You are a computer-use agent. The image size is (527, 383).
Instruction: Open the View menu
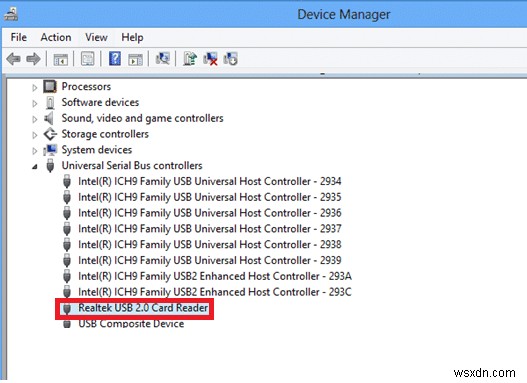coord(96,37)
